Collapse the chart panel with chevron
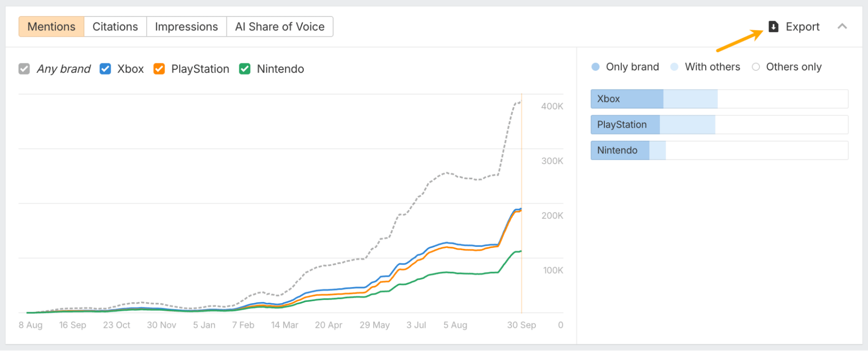 (842, 26)
